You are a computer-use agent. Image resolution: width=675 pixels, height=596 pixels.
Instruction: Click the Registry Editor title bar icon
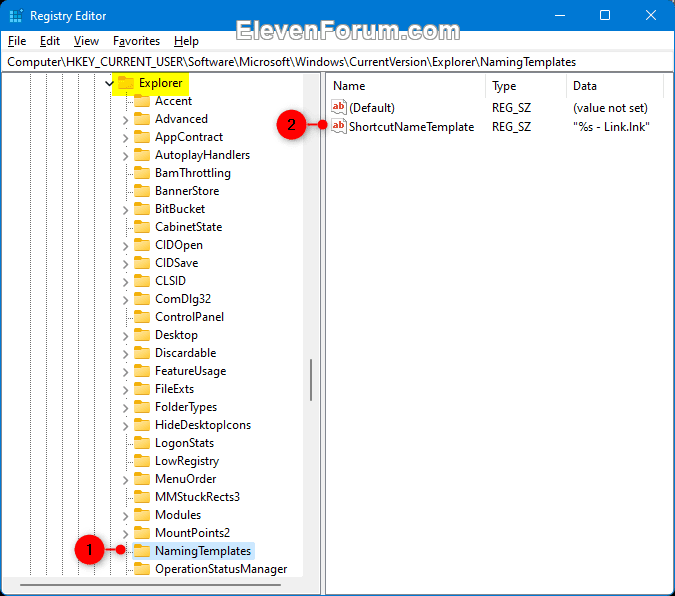click(15, 16)
